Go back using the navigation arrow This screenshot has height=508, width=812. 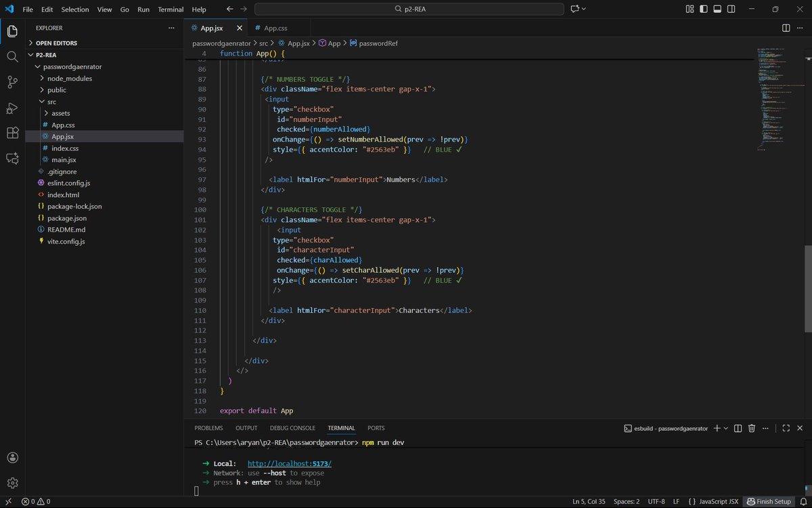229,9
